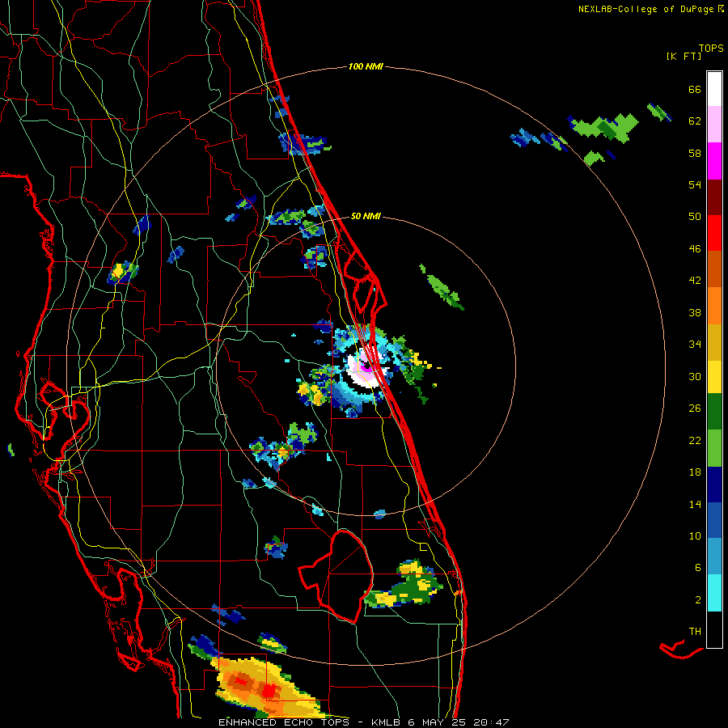Click the white swatch in the tops legend

point(714,89)
